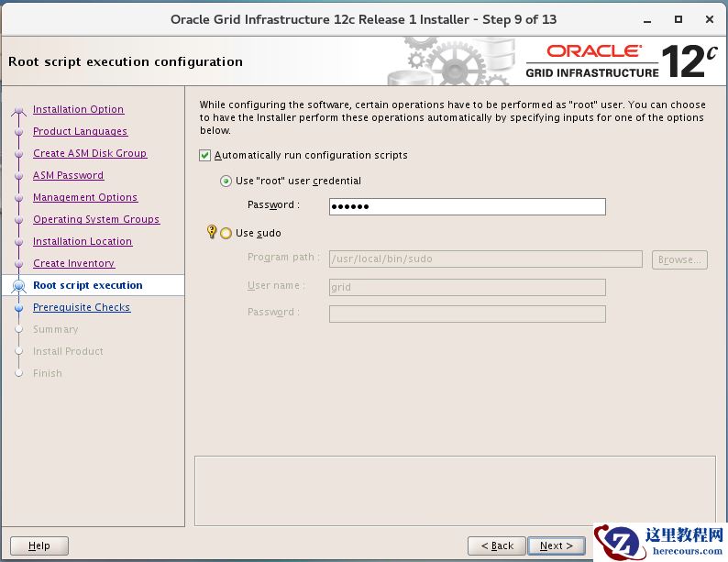Select Use "root" user credential radio button
728x562 pixels.
click(226, 181)
